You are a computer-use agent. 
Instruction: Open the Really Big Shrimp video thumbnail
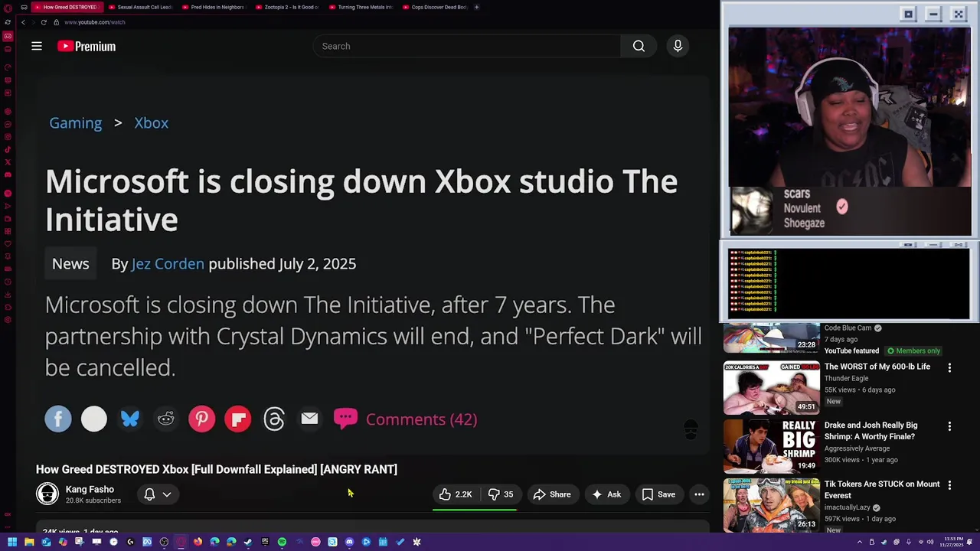[x=771, y=446]
